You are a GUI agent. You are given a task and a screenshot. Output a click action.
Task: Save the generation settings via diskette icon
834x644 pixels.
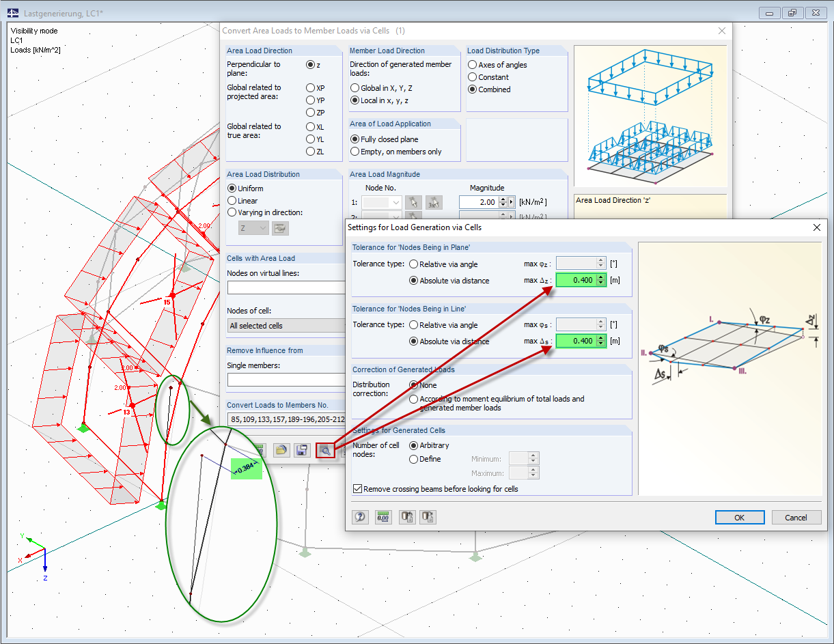click(301, 450)
